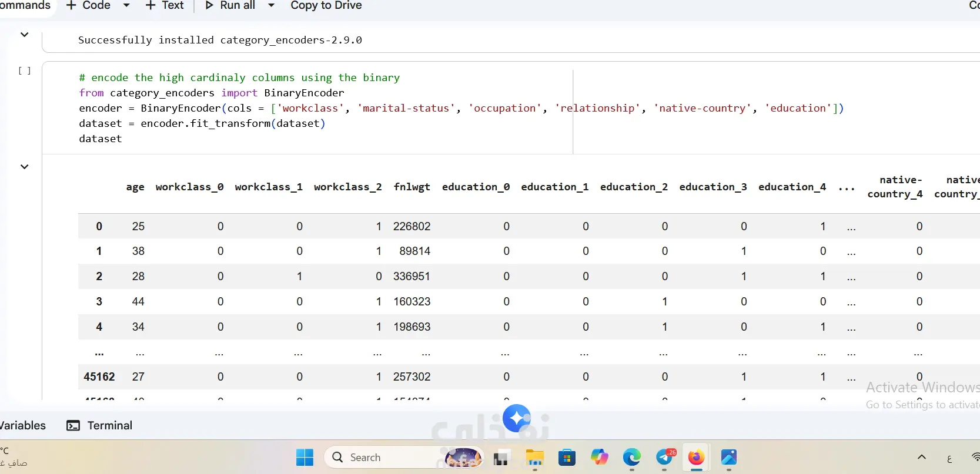Viewport: 980px width, 474px height.
Task: Open the dropdown arrow next to Code
Action: 126,5
